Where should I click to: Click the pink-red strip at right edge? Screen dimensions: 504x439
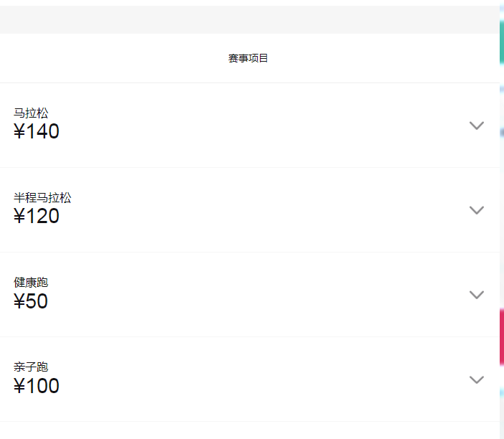pyautogui.click(x=501, y=337)
